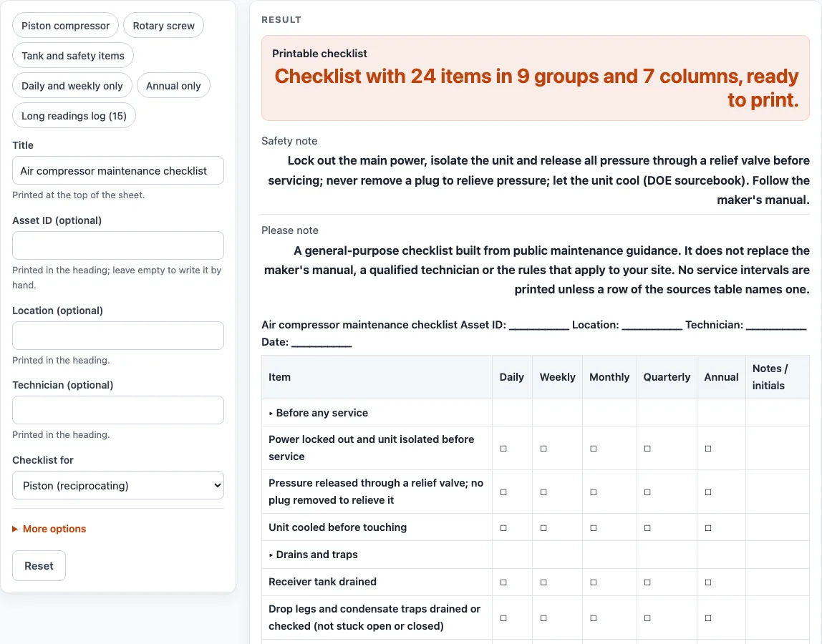This screenshot has height=644, width=822.
Task: Click the Unit cooled before touching text
Action: click(338, 527)
